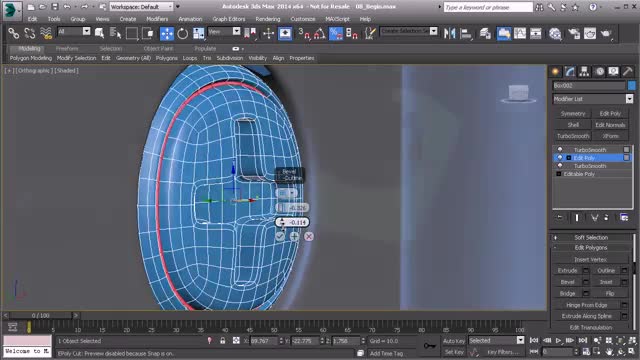Select the Rectangular Selection Region tool
The width and height of the screenshot is (640, 360).
pos(132,33)
